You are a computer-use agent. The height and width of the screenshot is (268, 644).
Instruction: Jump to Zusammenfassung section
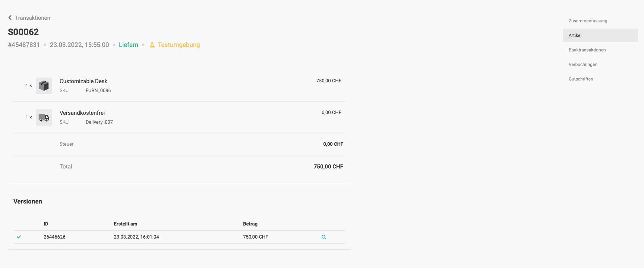coord(588,21)
